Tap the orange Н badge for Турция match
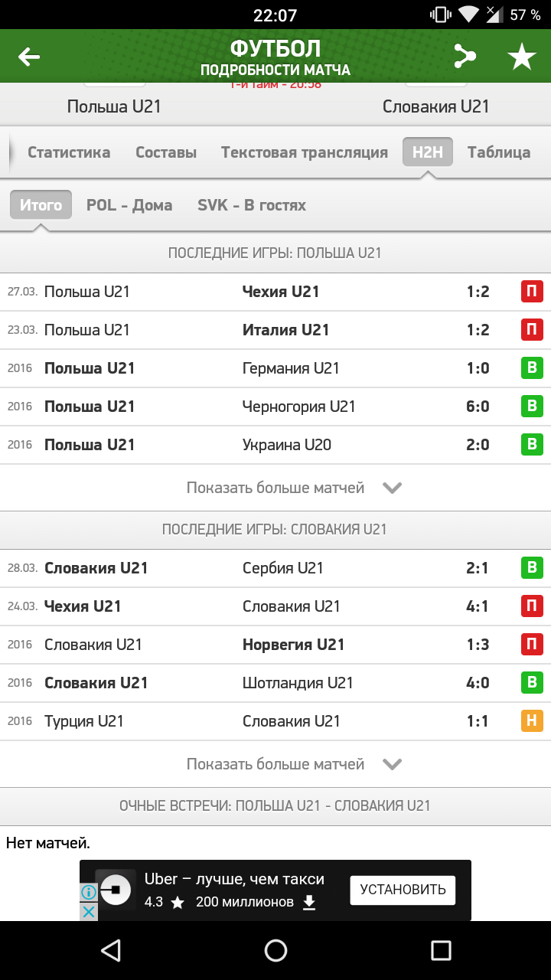 point(532,721)
